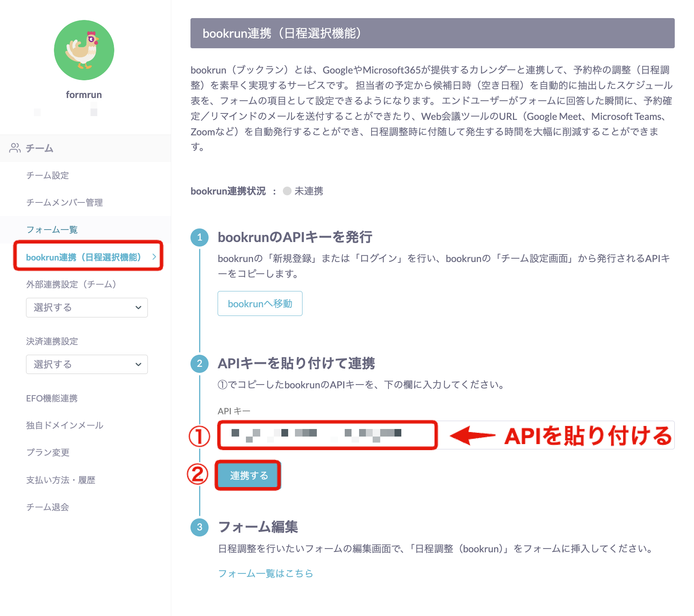Click bookrun連携（日程選択機能） page title banner
The height and width of the screenshot is (616, 694).
[x=432, y=33]
